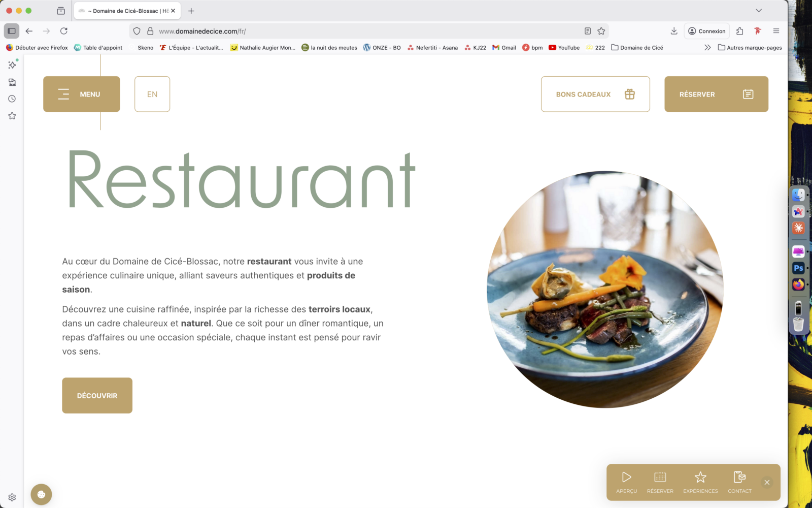
Task: Toggle reader view icon in address bar
Action: point(588,31)
